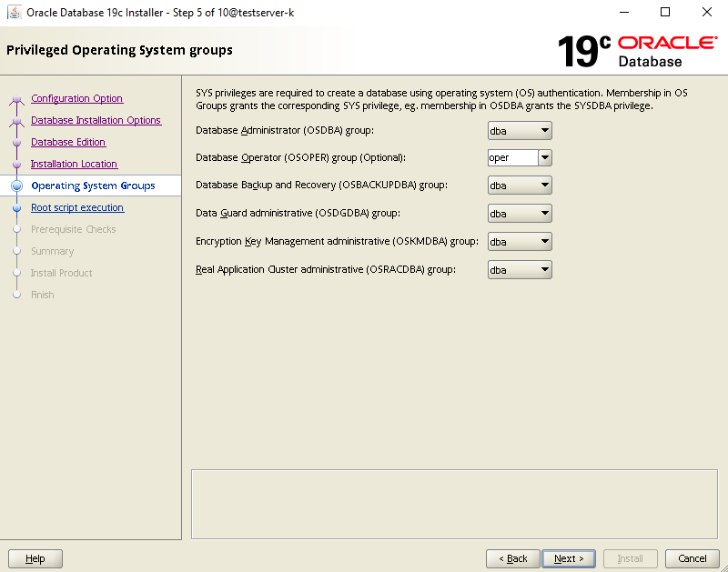Screen dimensions: 728x572
Task: Click the Installation Location step bullet
Action: (x=16, y=165)
